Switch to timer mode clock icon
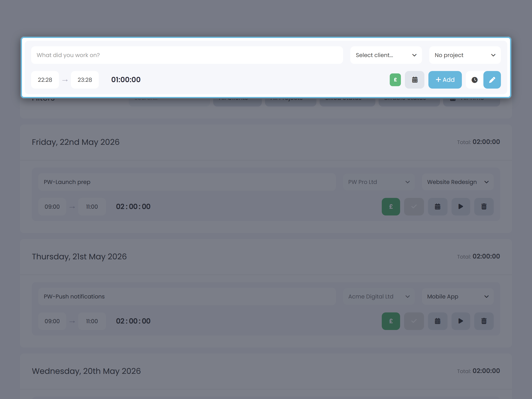532x399 pixels. tap(475, 80)
